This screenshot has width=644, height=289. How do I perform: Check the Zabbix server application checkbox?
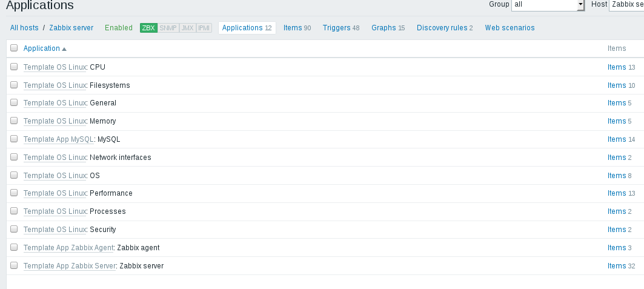pyautogui.click(x=14, y=265)
